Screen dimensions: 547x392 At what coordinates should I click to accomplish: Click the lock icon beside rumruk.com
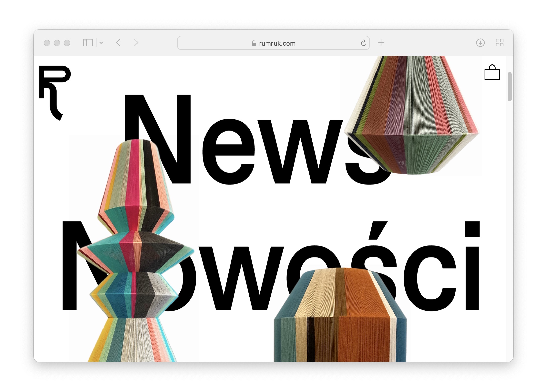[254, 43]
